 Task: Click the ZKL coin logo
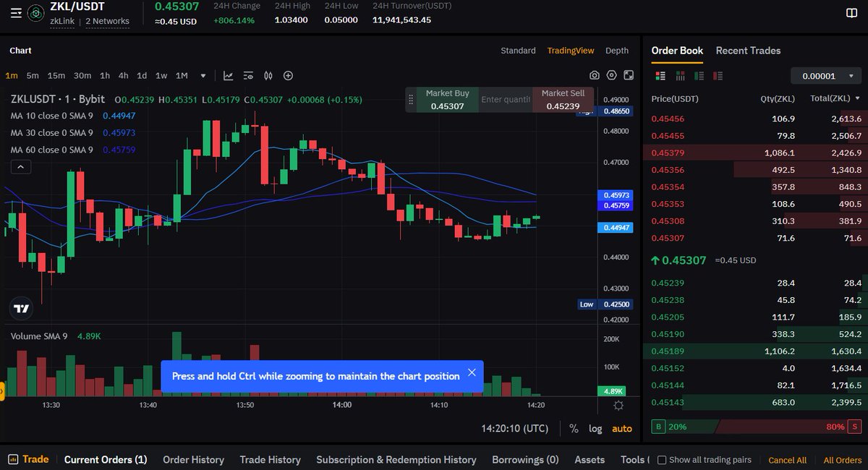35,13
